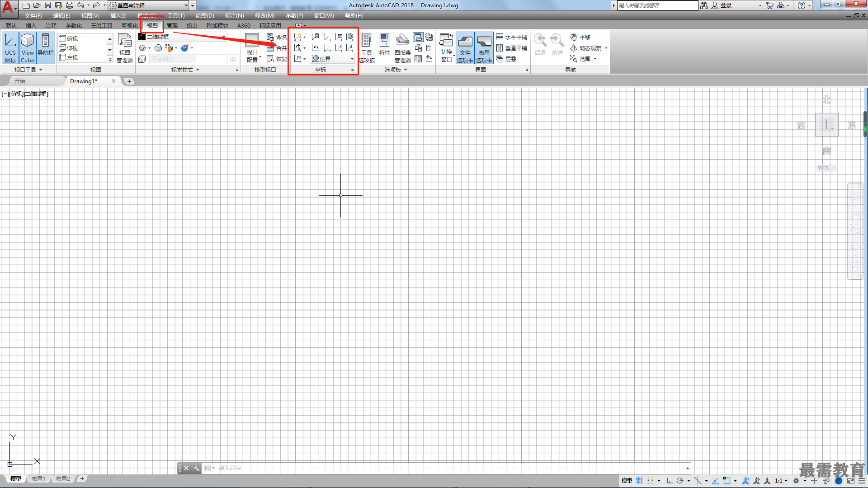This screenshot has height=488, width=868.
Task: Click the 平移 pan tool
Action: (x=580, y=37)
